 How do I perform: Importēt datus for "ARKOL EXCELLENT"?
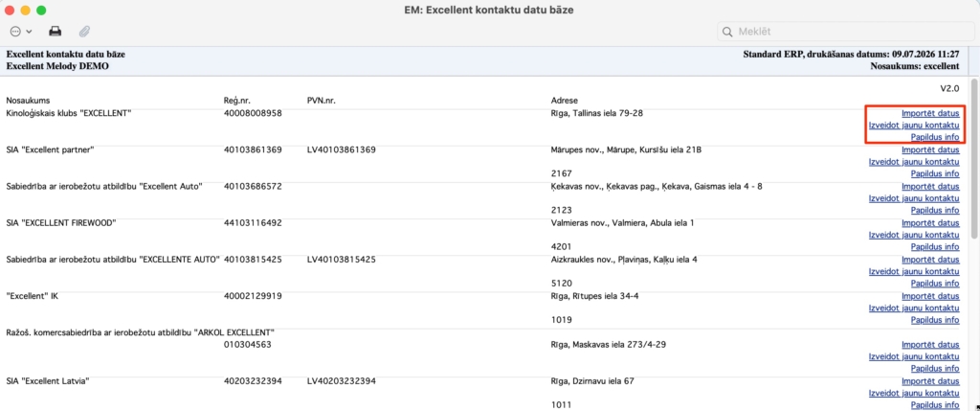coord(930,345)
